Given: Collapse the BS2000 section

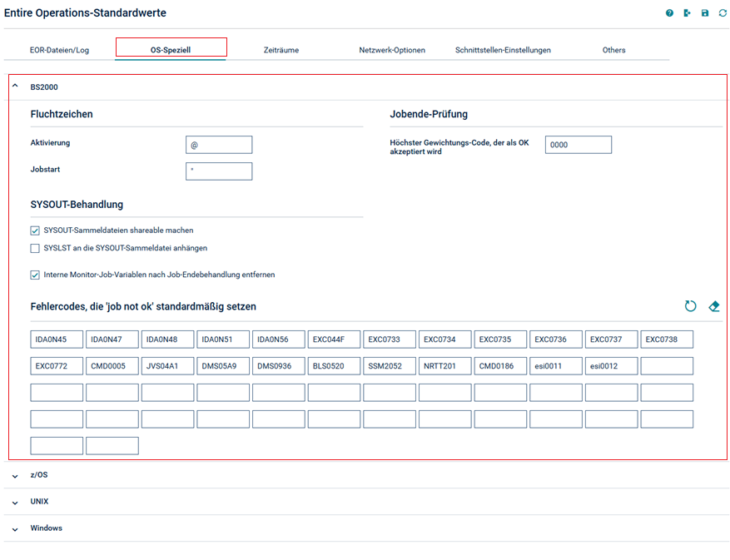Looking at the screenshot, I should (15, 86).
